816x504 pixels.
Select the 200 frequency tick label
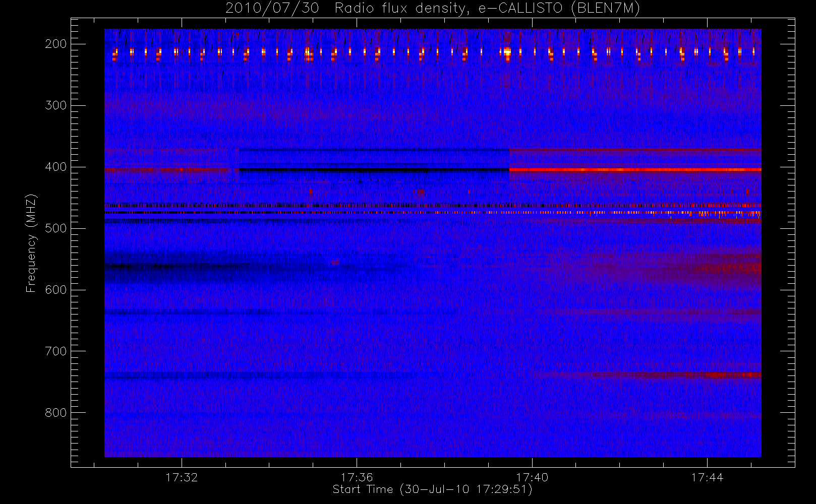pos(55,44)
